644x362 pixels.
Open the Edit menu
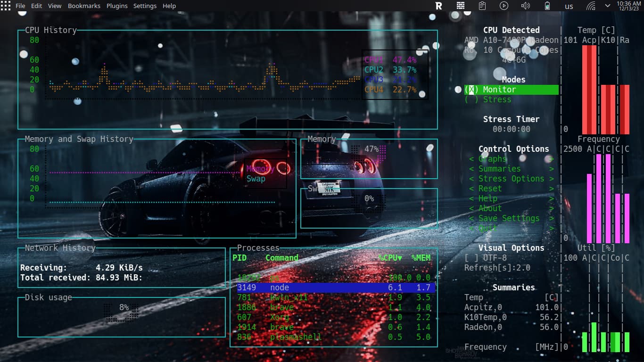tap(36, 6)
